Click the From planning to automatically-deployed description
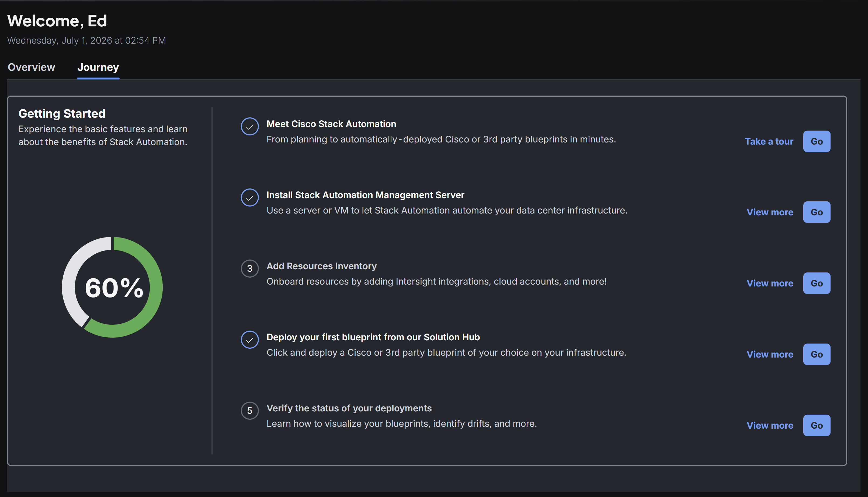The height and width of the screenshot is (497, 868). pos(441,139)
